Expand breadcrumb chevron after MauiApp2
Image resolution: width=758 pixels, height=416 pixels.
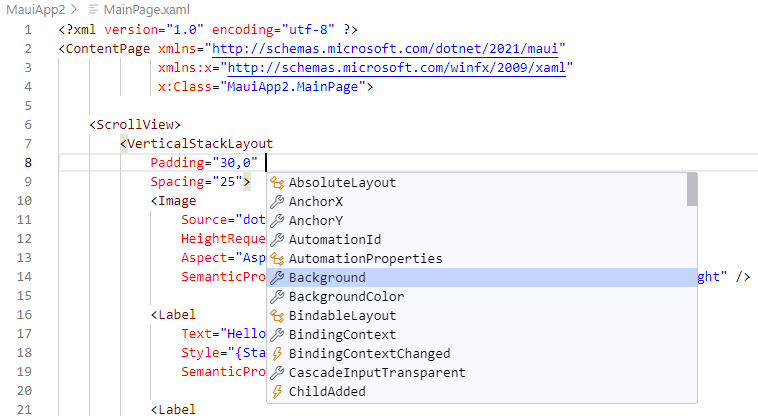point(74,9)
